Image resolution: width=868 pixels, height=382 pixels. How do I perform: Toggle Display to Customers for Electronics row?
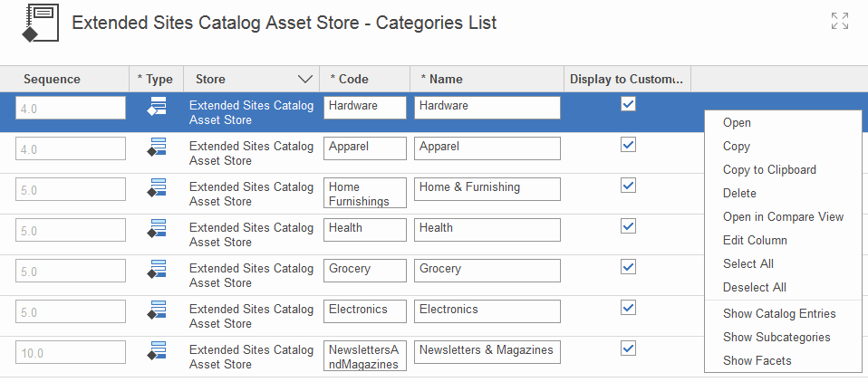(x=628, y=308)
